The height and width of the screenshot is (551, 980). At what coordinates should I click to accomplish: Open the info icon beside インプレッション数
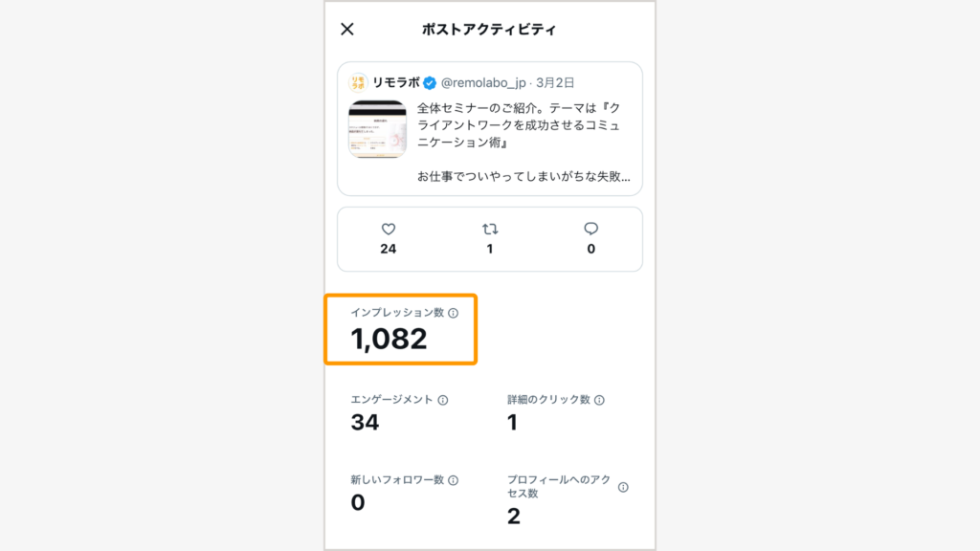pyautogui.click(x=454, y=314)
